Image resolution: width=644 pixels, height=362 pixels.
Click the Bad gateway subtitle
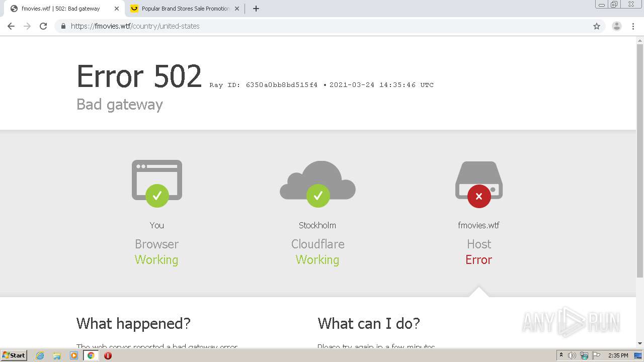120,104
